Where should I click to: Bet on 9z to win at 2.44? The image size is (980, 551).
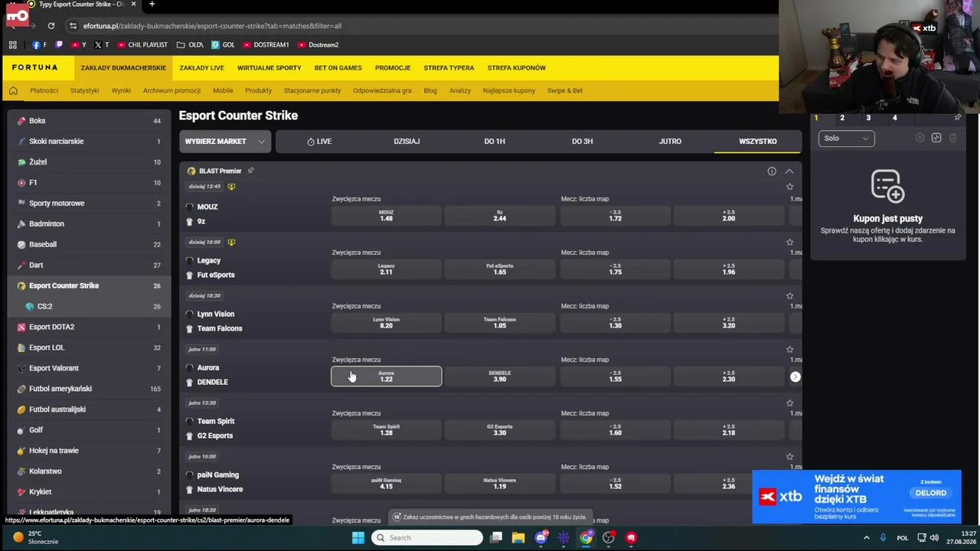pos(499,216)
